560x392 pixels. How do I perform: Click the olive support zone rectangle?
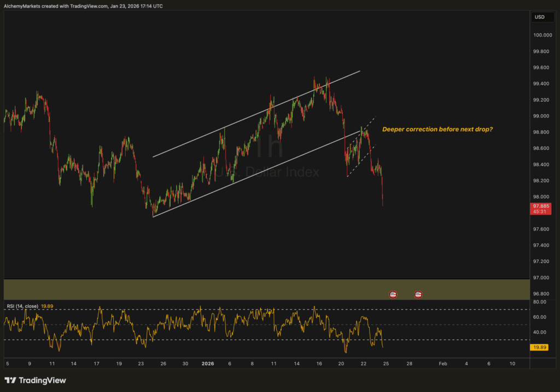(x=219, y=289)
